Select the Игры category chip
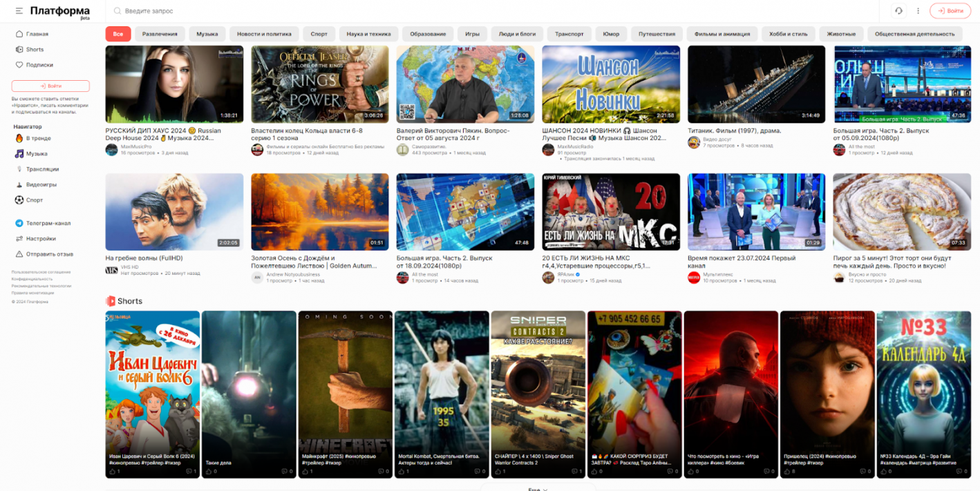Image resolution: width=980 pixels, height=491 pixels. click(x=472, y=34)
